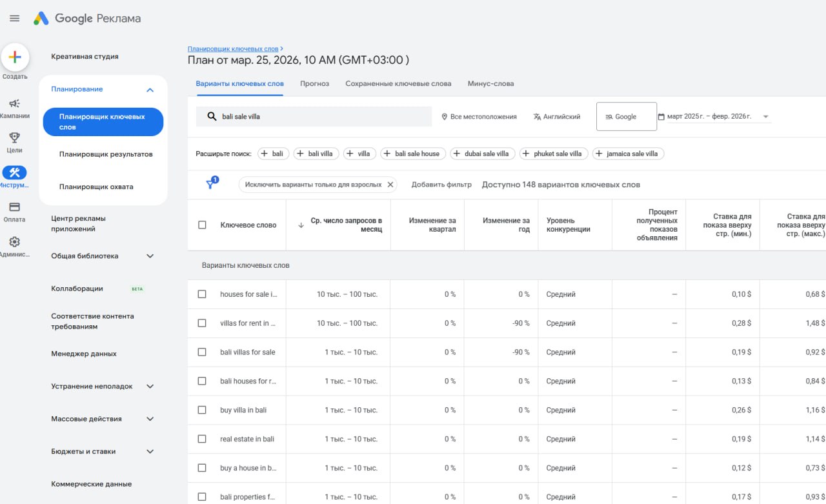Open the filter funnel icon
The height and width of the screenshot is (504, 826).
pos(210,184)
